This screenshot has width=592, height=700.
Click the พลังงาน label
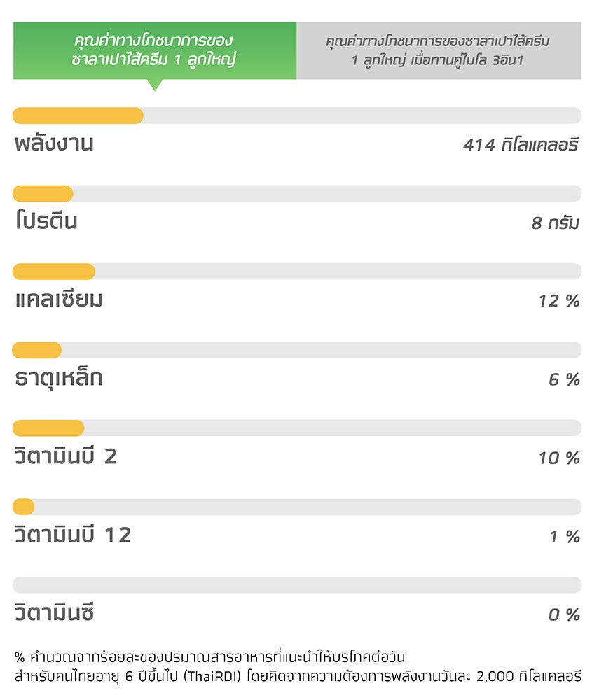tap(54, 143)
